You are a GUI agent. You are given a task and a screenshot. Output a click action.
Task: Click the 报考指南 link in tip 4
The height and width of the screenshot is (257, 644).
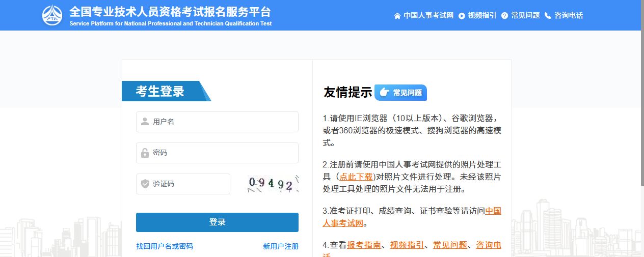(x=364, y=245)
